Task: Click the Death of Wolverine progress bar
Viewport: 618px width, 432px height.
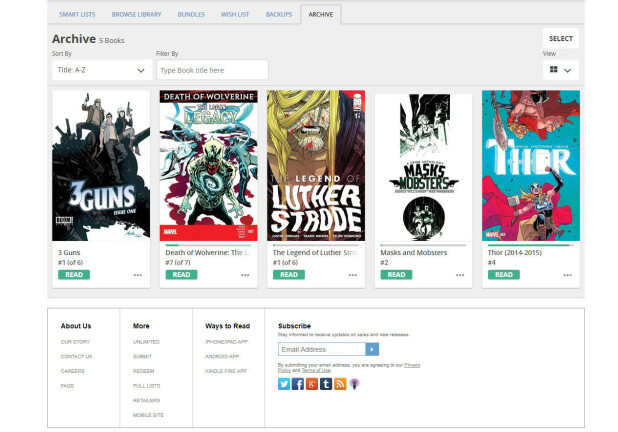Action: 208,245
